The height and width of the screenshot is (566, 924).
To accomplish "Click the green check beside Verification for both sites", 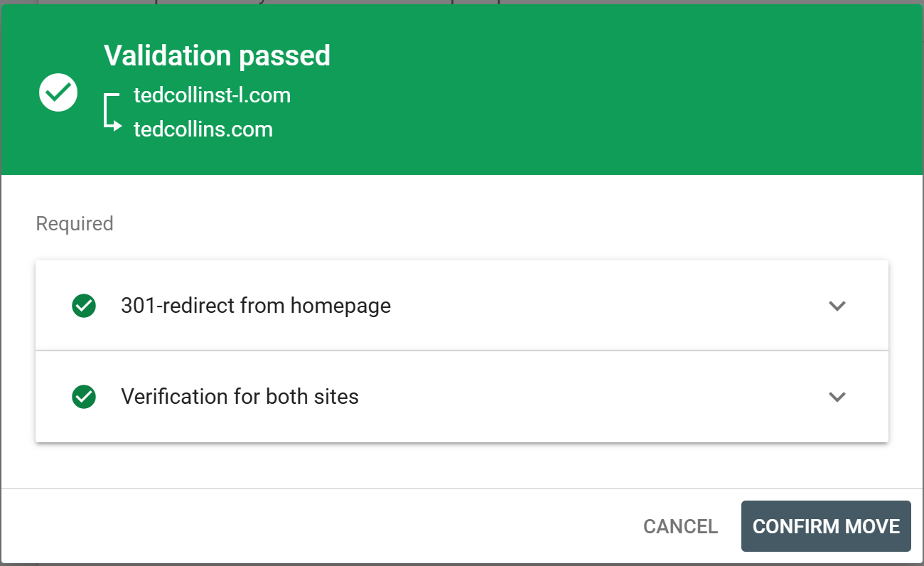I will point(84,396).
